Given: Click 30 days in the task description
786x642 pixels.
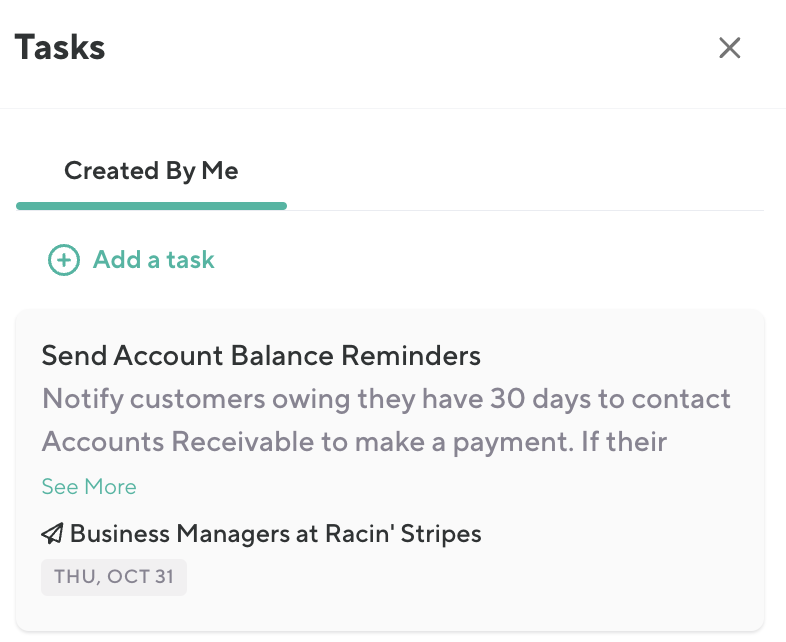Looking at the screenshot, I should (x=540, y=399).
